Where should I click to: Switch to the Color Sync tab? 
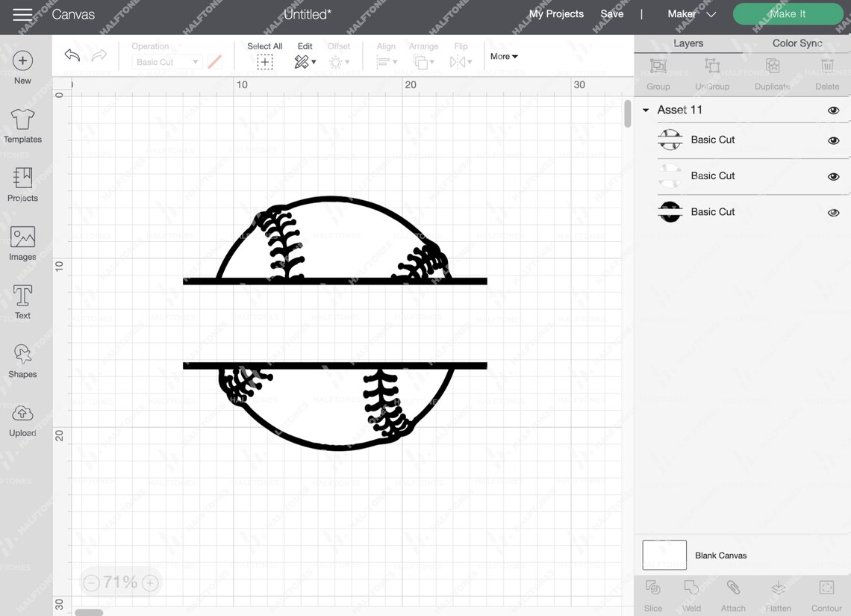click(x=797, y=43)
